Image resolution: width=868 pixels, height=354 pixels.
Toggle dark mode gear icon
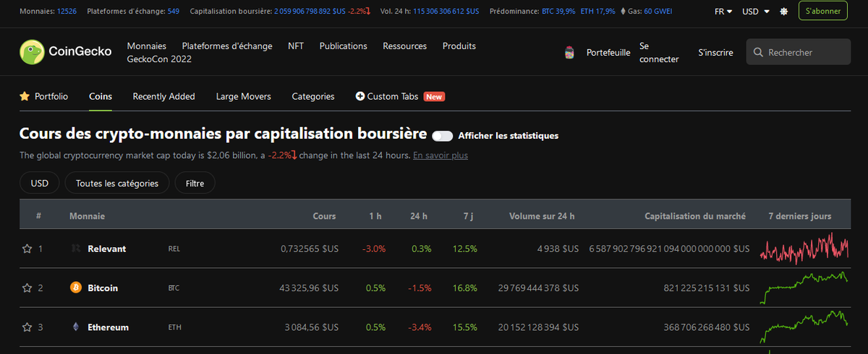coord(783,12)
